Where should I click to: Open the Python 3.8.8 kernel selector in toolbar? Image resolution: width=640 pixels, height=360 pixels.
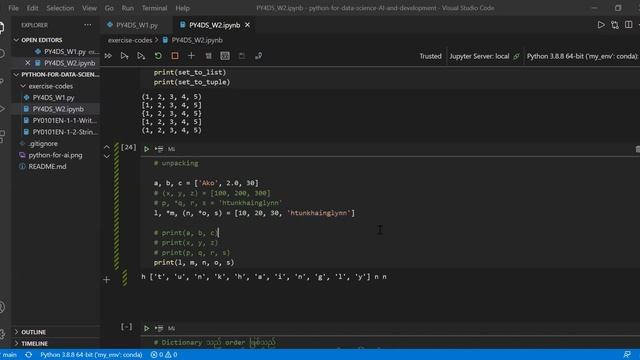click(x=582, y=56)
